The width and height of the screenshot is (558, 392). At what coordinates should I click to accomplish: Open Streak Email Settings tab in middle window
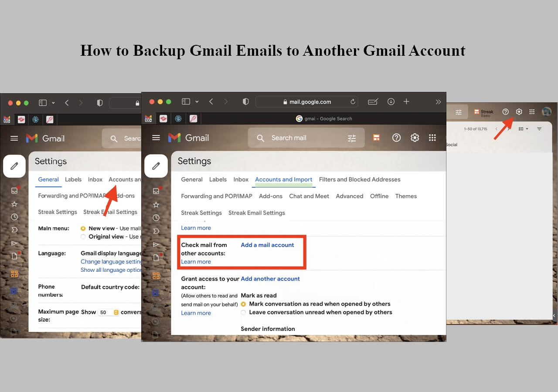point(257,213)
